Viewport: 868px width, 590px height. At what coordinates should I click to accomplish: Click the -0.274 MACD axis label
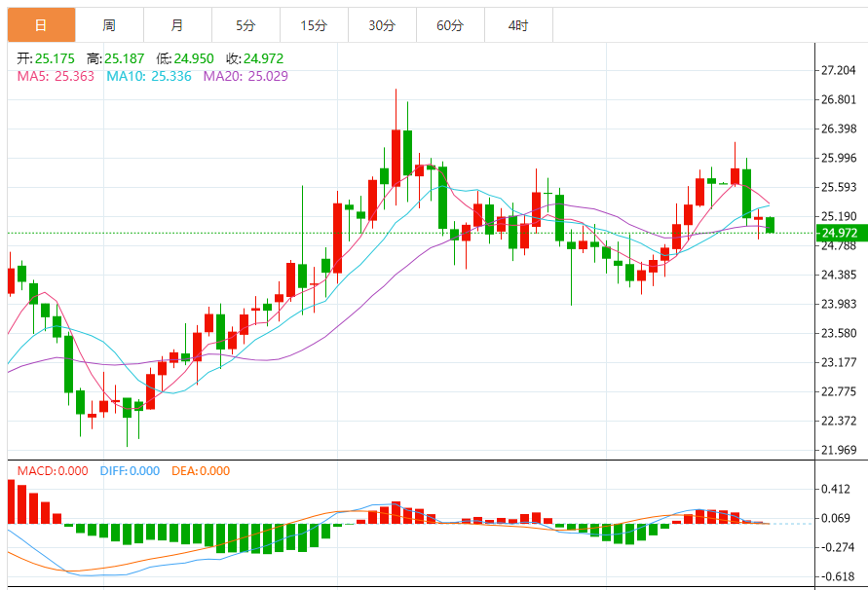(x=837, y=547)
